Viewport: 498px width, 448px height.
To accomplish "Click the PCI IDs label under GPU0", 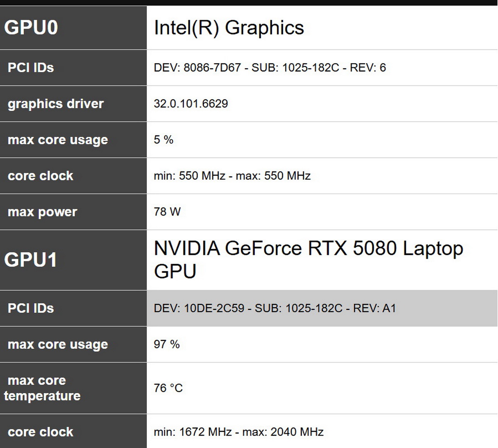I will pos(31,68).
